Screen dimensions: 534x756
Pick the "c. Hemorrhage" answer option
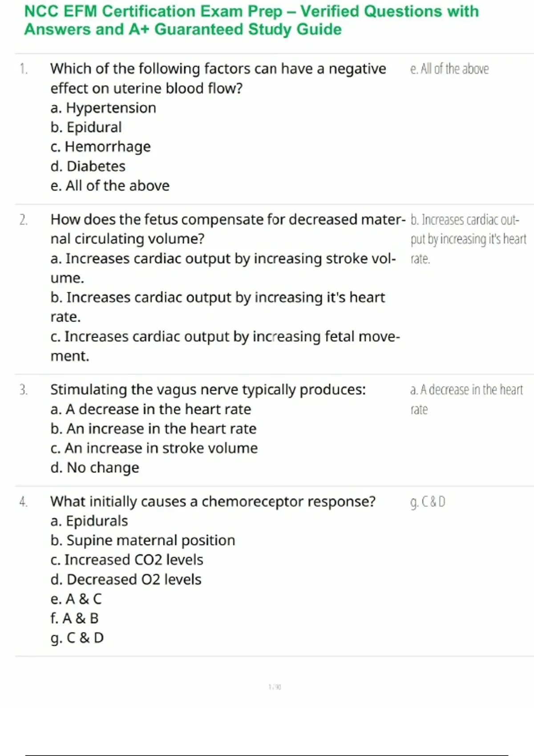(x=101, y=147)
